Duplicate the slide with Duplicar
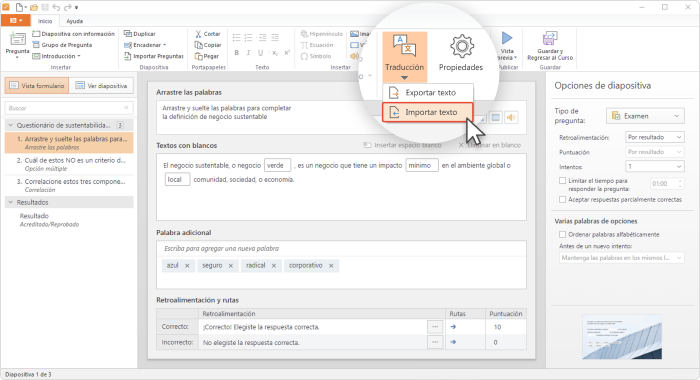 140,34
